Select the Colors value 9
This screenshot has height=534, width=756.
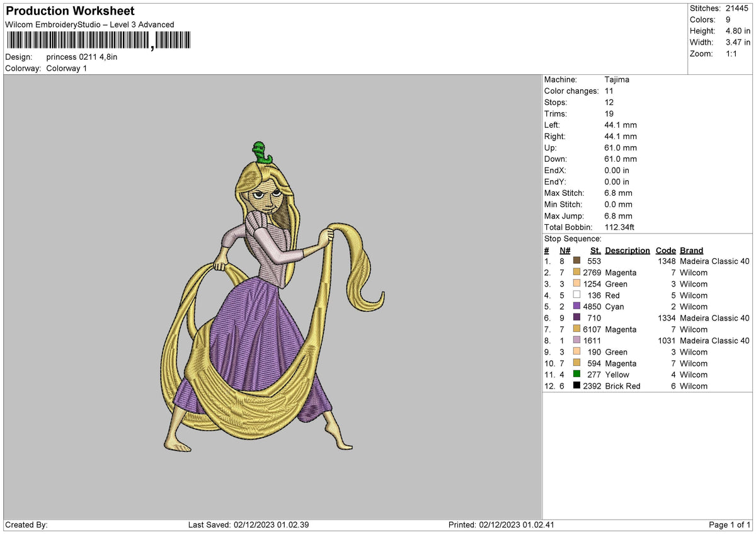coord(728,20)
